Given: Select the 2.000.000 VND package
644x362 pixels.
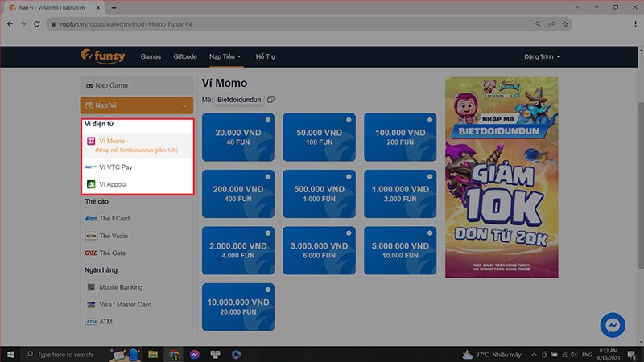Looking at the screenshot, I should coord(238,250).
